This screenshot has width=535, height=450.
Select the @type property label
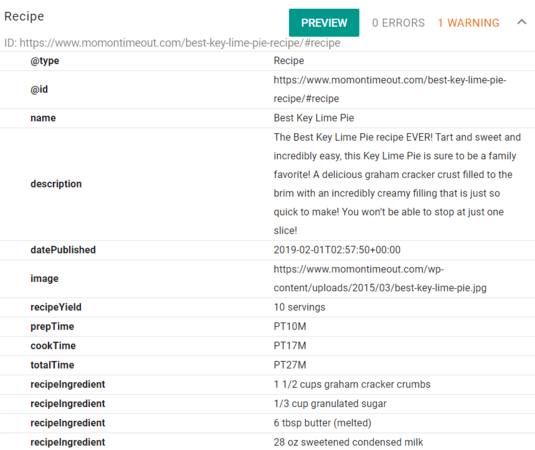(x=45, y=61)
